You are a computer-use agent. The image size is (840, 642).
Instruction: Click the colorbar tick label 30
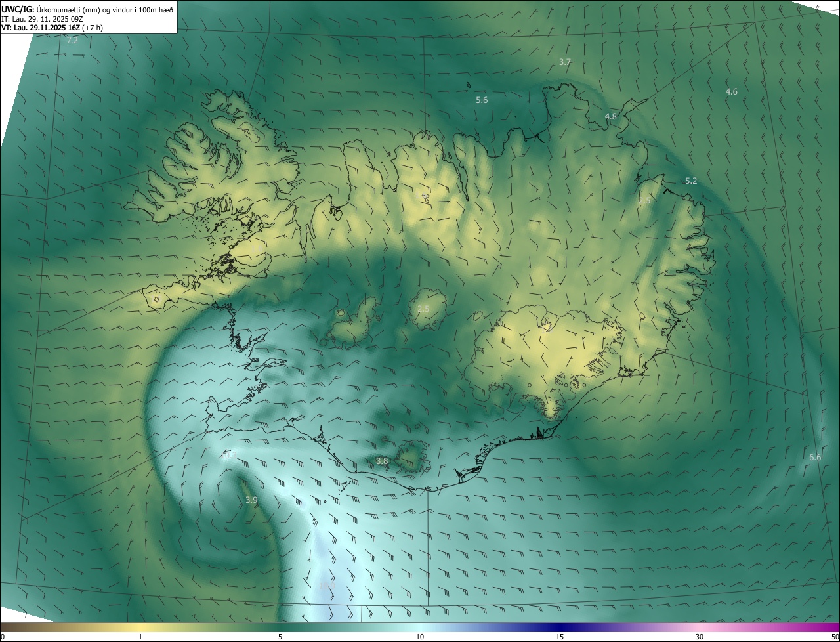[x=700, y=637]
